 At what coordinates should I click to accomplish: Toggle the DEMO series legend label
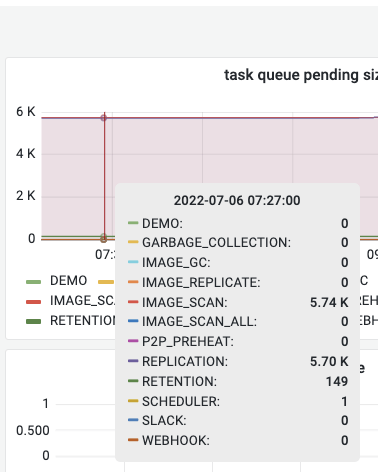(68, 281)
